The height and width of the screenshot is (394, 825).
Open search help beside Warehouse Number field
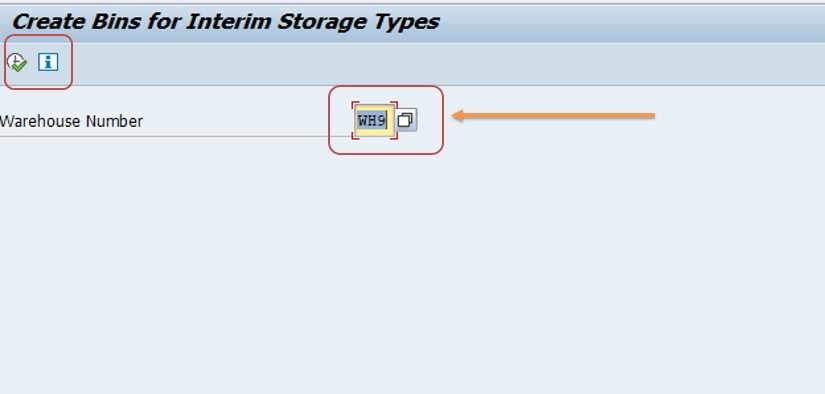click(406, 120)
